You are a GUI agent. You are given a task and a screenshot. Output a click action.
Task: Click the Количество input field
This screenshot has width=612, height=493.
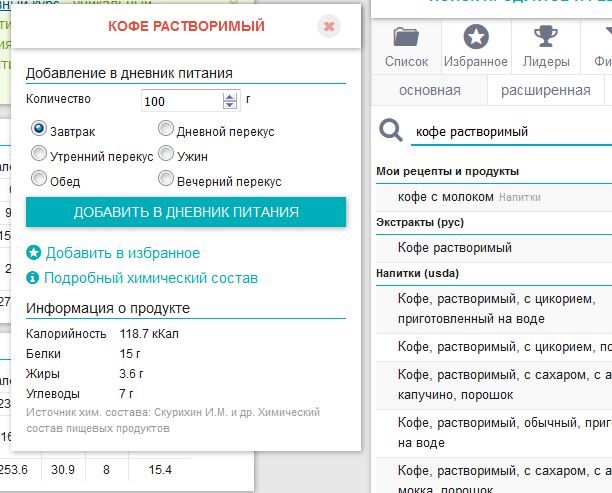pyautogui.click(x=180, y=101)
